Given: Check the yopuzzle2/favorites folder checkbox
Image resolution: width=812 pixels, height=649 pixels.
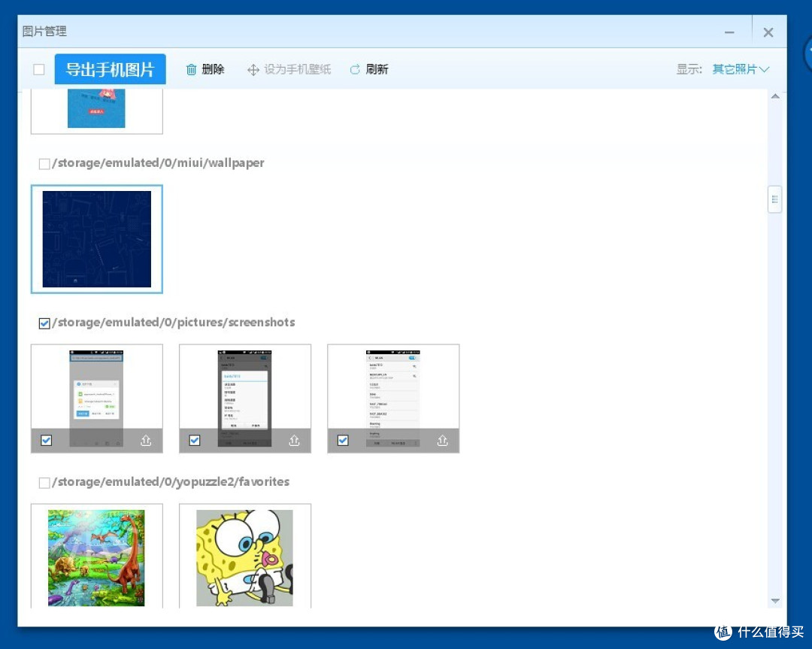Looking at the screenshot, I should pos(44,483).
